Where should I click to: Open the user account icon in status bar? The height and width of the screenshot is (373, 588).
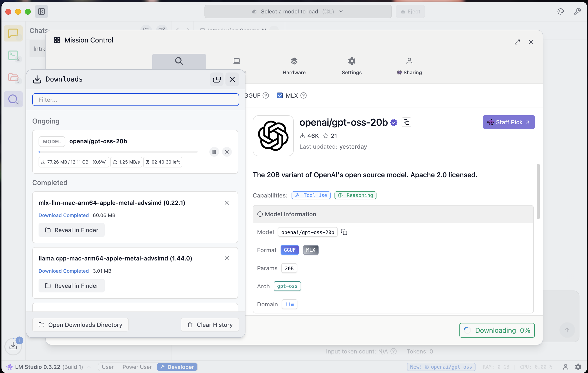pyautogui.click(x=566, y=367)
